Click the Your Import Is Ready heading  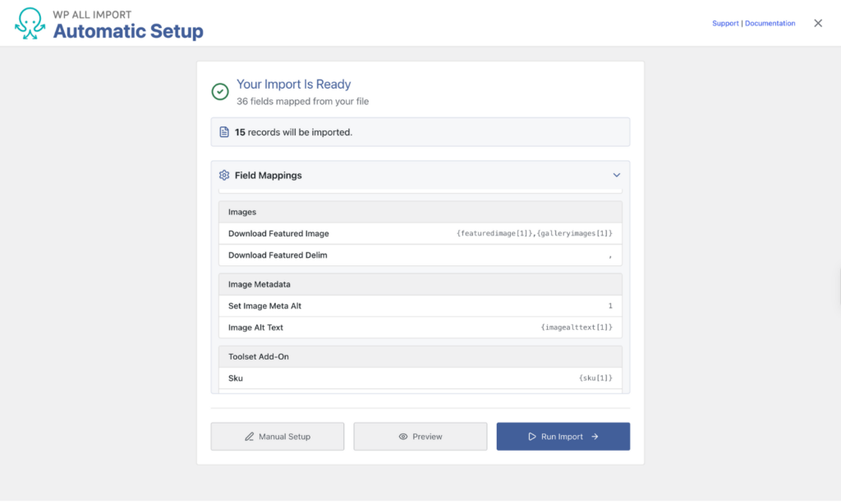point(293,85)
